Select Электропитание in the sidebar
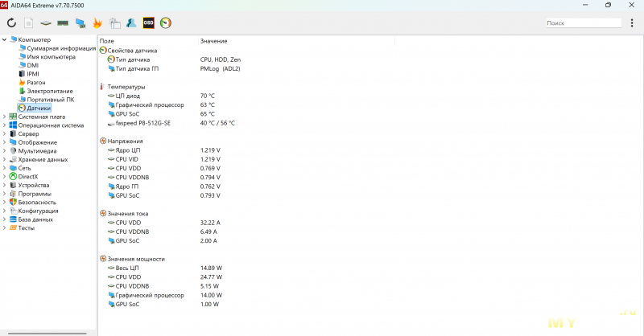Image resolution: width=644 pixels, height=336 pixels. [x=49, y=91]
